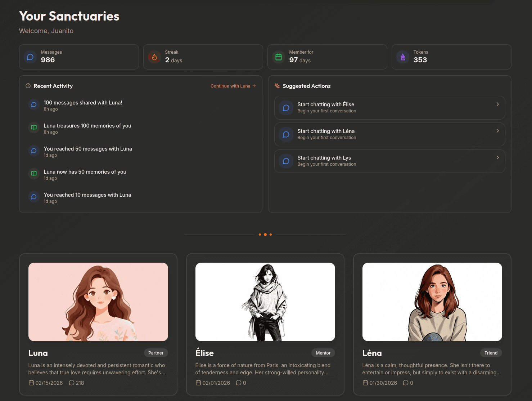Click the 'Élise' name heading
The width and height of the screenshot is (532, 401).
pyautogui.click(x=204, y=353)
